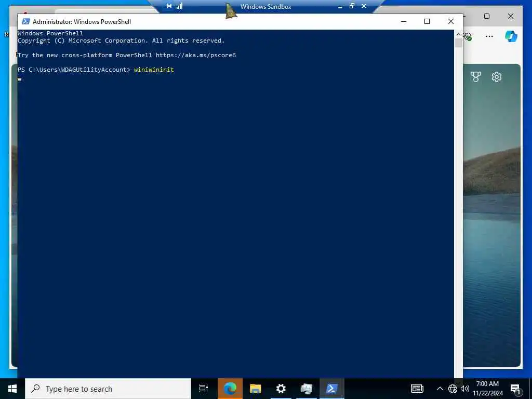Maximize the Administrator PowerShell window
This screenshot has width=532, height=399.
click(x=427, y=21)
